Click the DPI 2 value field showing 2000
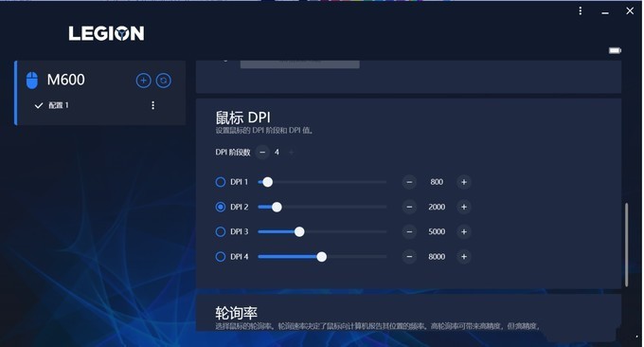Image resolution: width=644 pixels, height=347 pixels. 437,207
